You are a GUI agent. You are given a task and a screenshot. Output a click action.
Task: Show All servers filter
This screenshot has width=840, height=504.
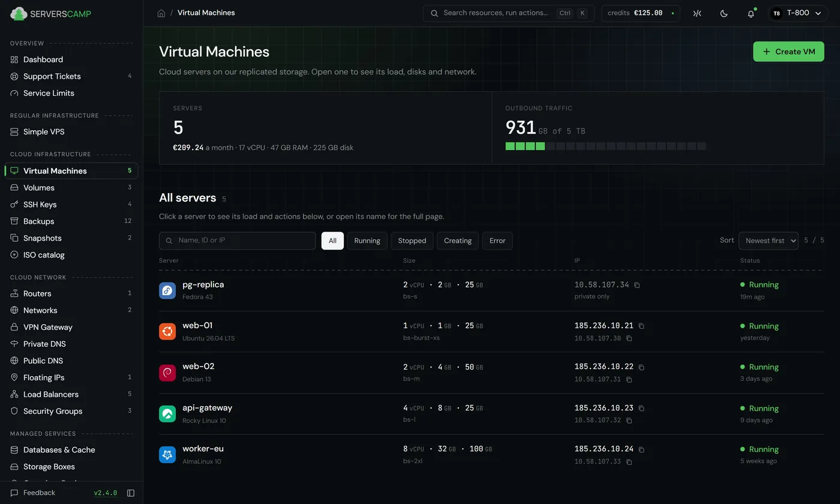(x=332, y=241)
